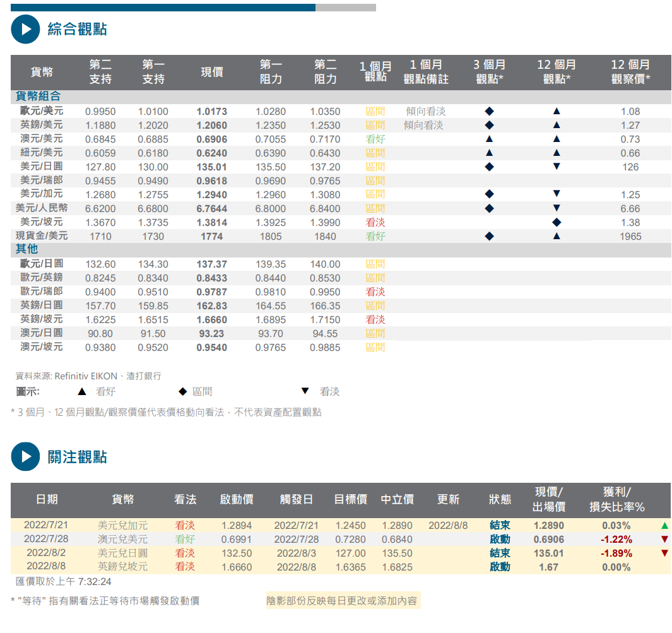Click the play icon beside 綜合觀點
Image resolution: width=672 pixels, height=633 pixels.
(x=25, y=29)
